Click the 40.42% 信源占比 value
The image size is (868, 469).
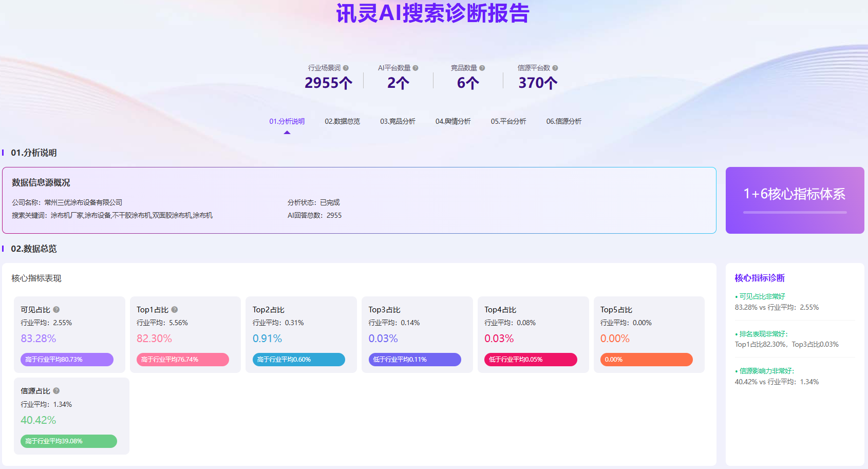pos(39,420)
